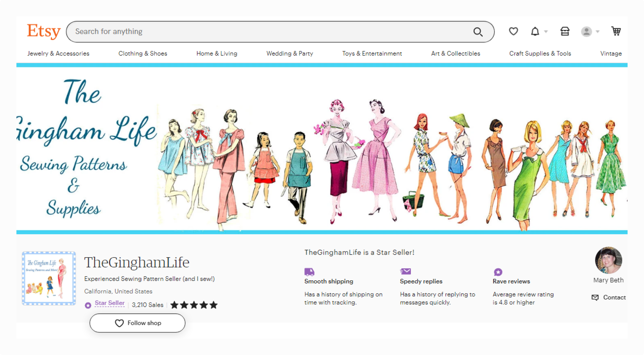The width and height of the screenshot is (644, 355).
Task: Click the Rave reviews star icon
Action: coord(498,272)
